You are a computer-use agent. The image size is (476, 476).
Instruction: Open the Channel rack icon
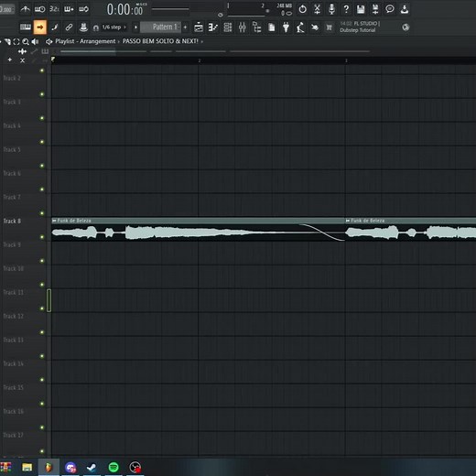[228, 27]
